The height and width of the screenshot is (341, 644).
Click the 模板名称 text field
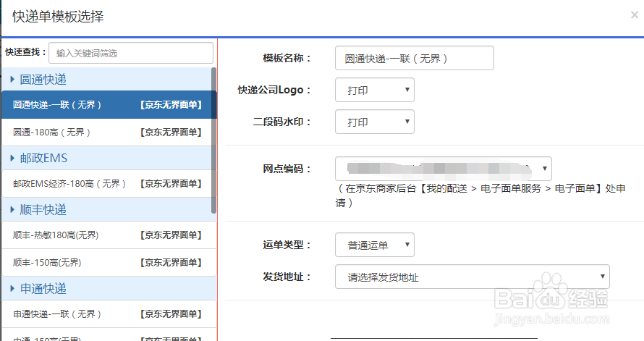tap(415, 59)
